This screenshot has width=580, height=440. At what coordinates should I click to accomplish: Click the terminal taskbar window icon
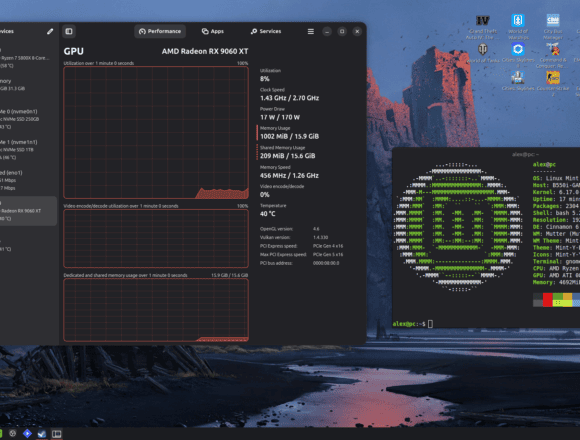(57, 433)
